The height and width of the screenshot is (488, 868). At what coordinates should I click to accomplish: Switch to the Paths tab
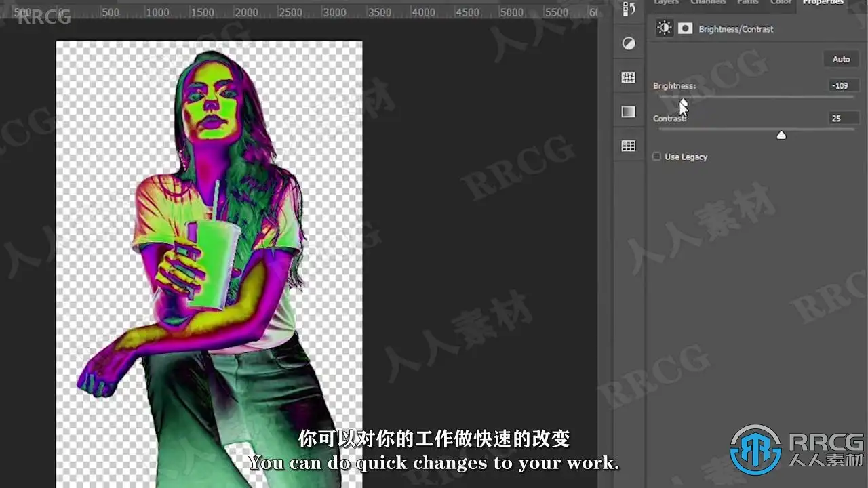[x=748, y=3]
